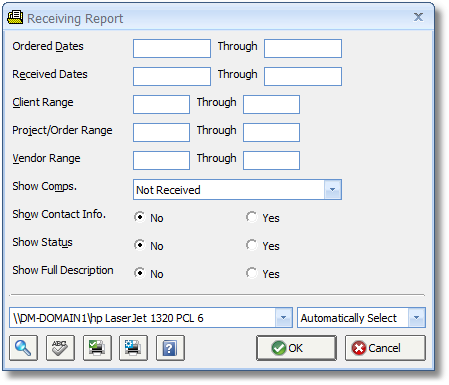449x385 pixels.
Task: Click the Vendor Range start field
Action: [x=161, y=160]
